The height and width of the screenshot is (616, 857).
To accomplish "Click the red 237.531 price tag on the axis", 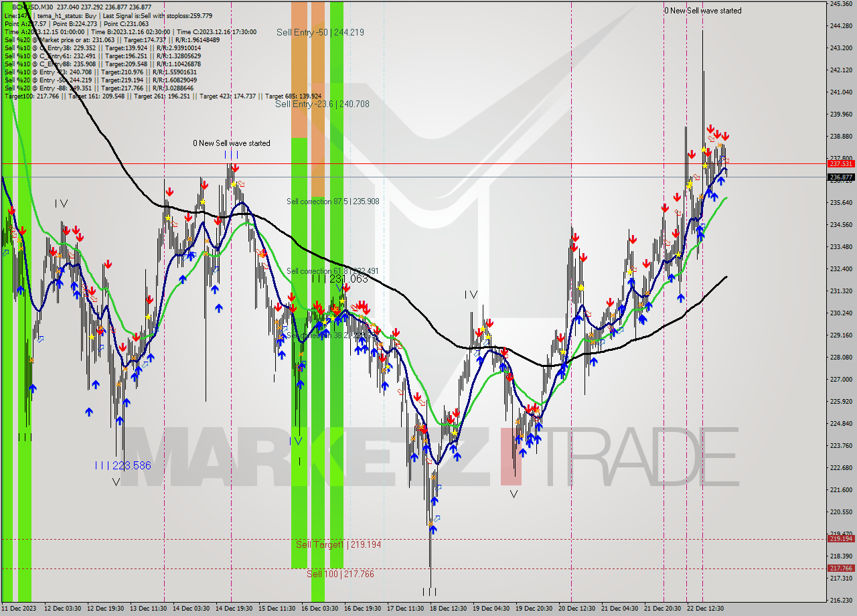I will [841, 163].
